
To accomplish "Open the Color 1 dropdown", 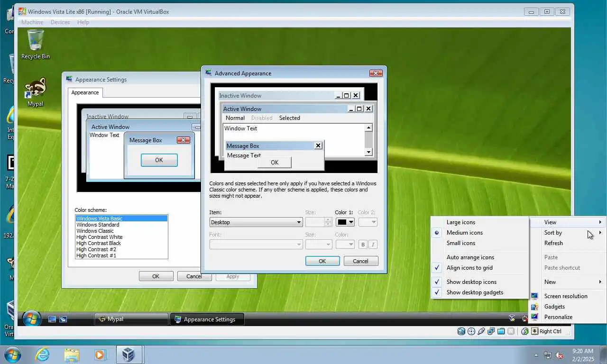I will 345,222.
